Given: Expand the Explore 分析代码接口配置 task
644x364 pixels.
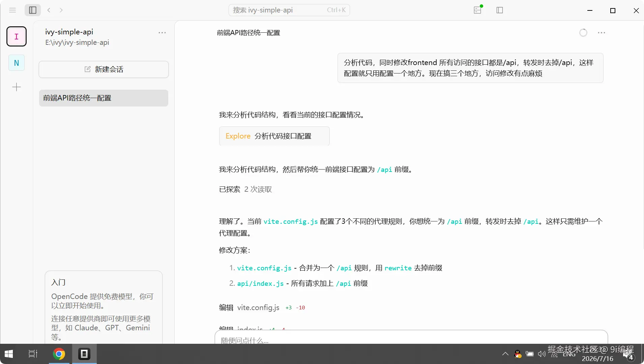Looking at the screenshot, I should coord(274,136).
